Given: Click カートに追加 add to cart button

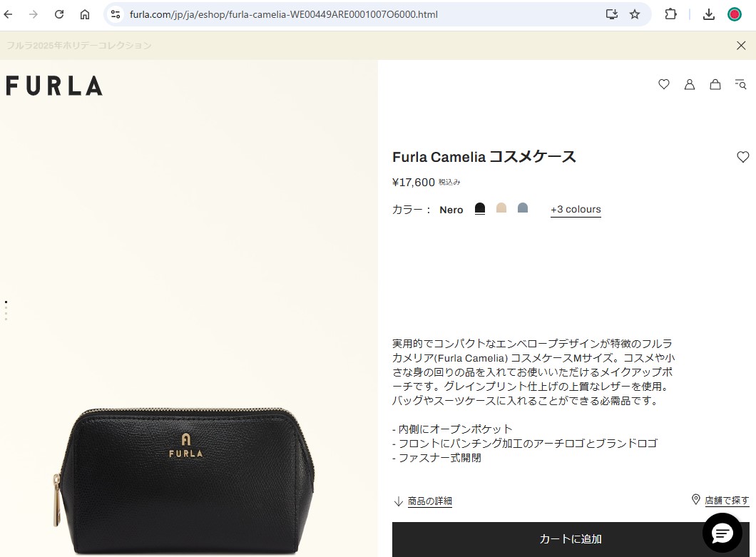Looking at the screenshot, I should click(571, 539).
